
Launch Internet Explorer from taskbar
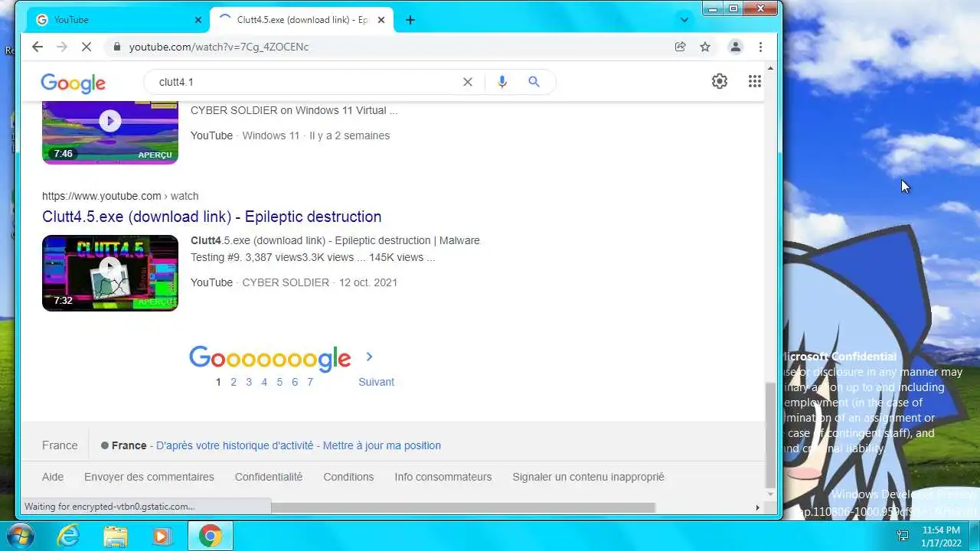point(69,536)
